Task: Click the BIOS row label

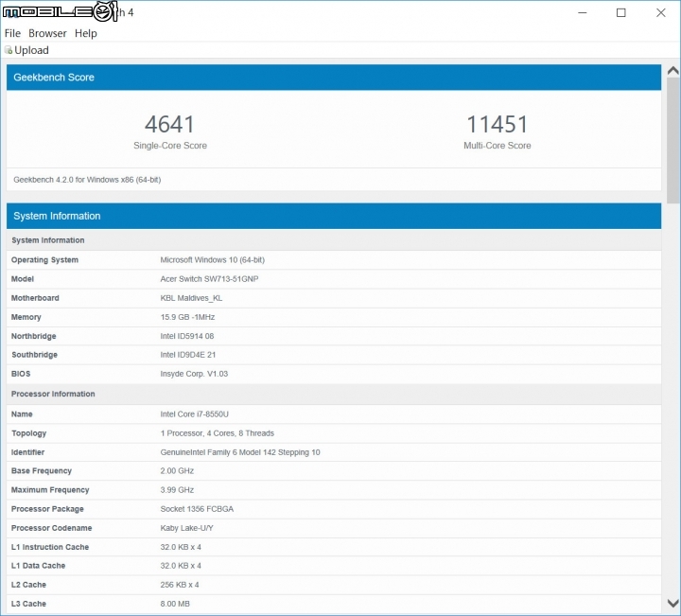Action: click(x=21, y=374)
